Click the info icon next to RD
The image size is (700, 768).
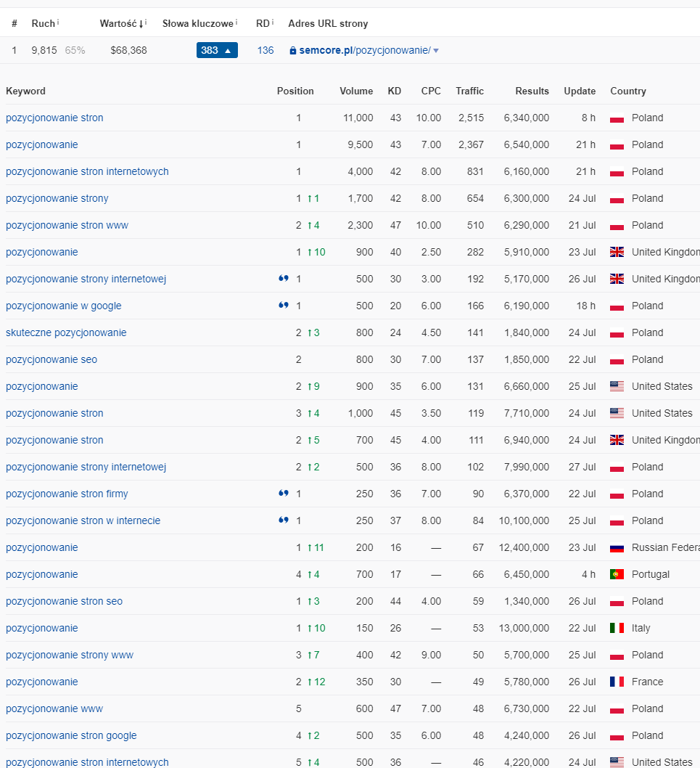pyautogui.click(x=273, y=22)
